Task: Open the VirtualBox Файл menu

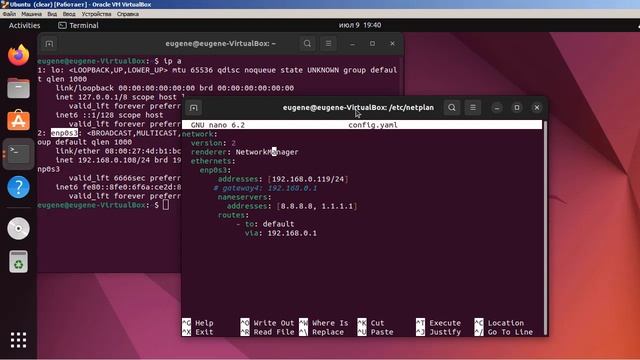Action: [x=9, y=14]
